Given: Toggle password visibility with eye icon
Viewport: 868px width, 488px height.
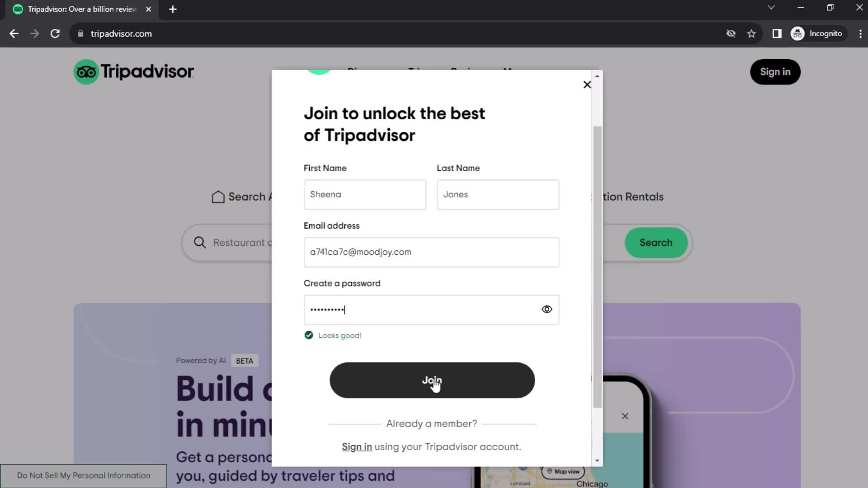Looking at the screenshot, I should pos(546,309).
